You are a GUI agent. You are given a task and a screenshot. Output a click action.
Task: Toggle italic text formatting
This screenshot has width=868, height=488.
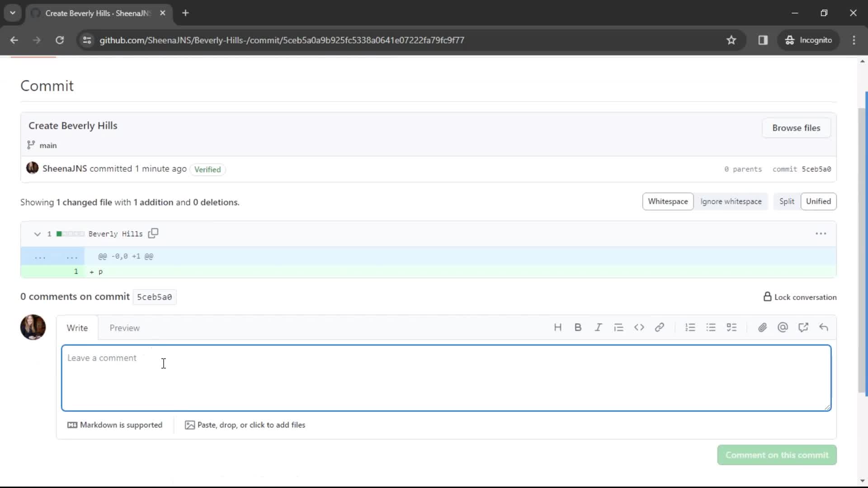[x=599, y=327]
